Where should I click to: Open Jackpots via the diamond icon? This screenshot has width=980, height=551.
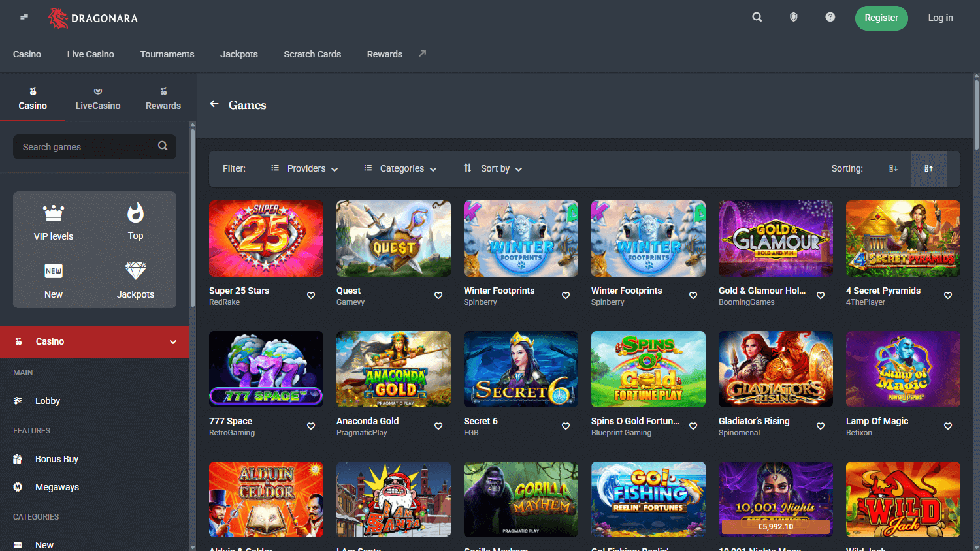135,272
